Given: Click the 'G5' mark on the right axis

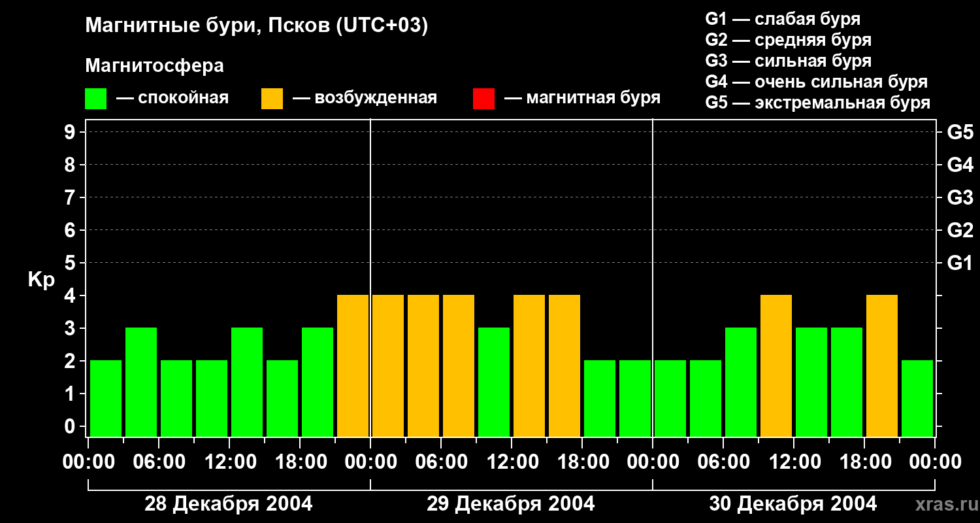Looking at the screenshot, I should pos(960,132).
